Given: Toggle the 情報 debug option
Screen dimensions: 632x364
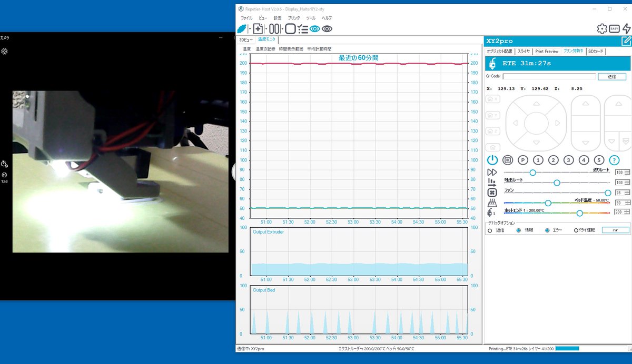Looking at the screenshot, I should pyautogui.click(x=518, y=230).
